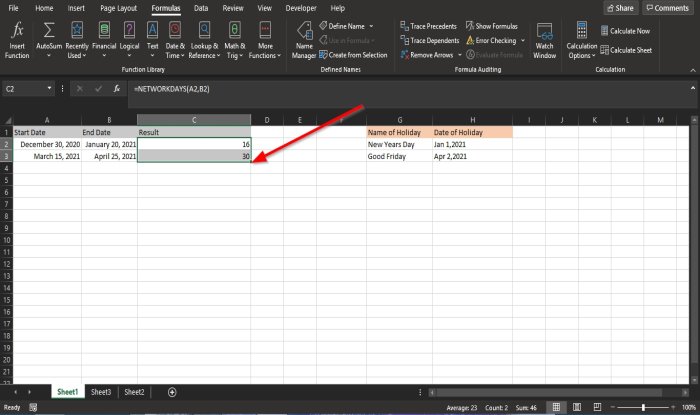The height and width of the screenshot is (415, 700).
Task: Adjust the zoom slider
Action: coord(642,408)
